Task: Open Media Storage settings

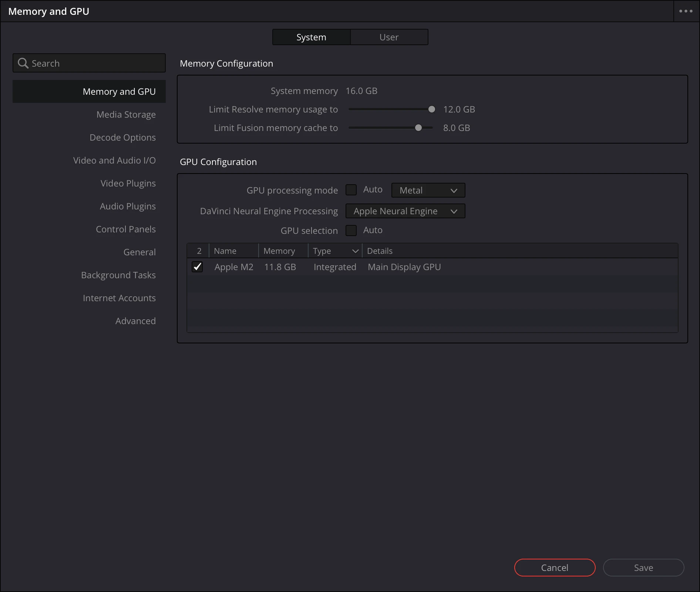Action: pyautogui.click(x=126, y=114)
